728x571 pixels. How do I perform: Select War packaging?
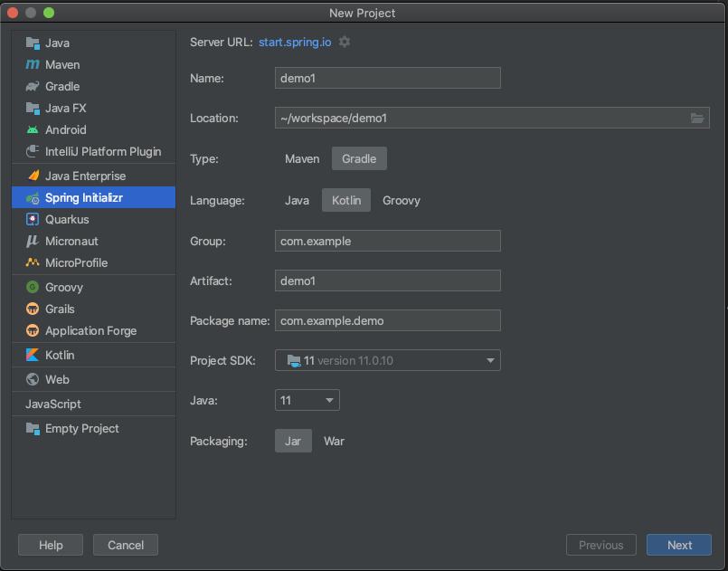coord(334,441)
